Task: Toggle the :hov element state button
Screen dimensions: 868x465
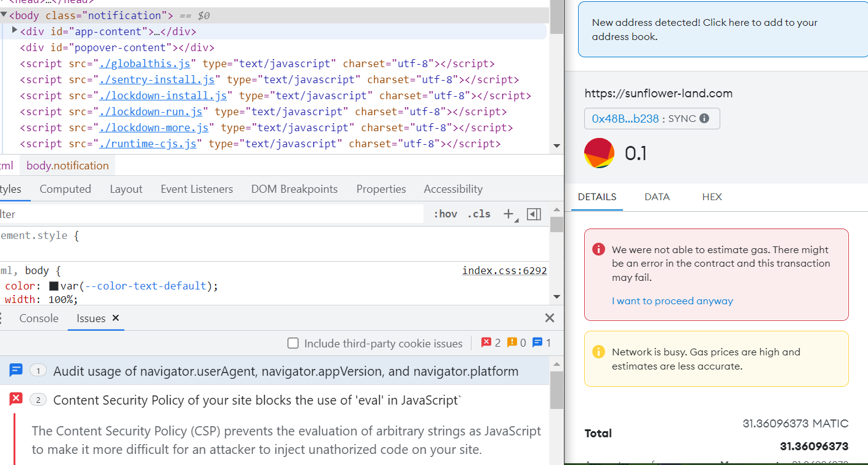Action: tap(445, 214)
